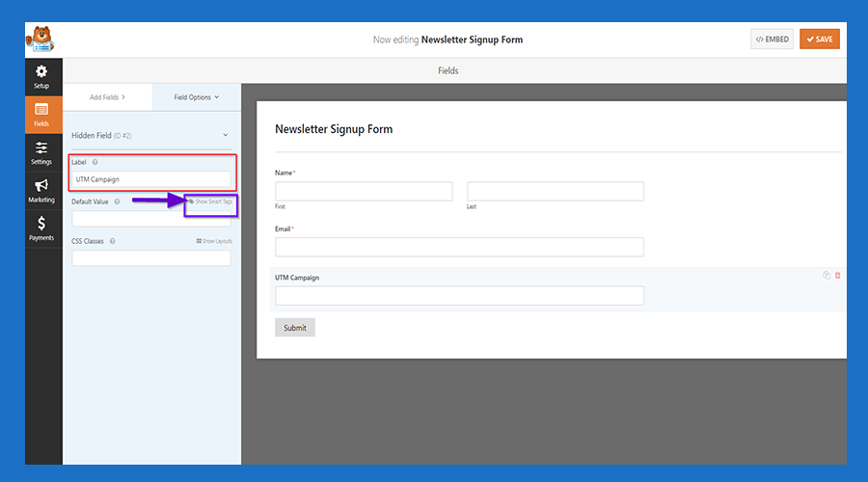This screenshot has width=868, height=482.
Task: Click the Label text field containing UTM Campaign
Action: (151, 179)
